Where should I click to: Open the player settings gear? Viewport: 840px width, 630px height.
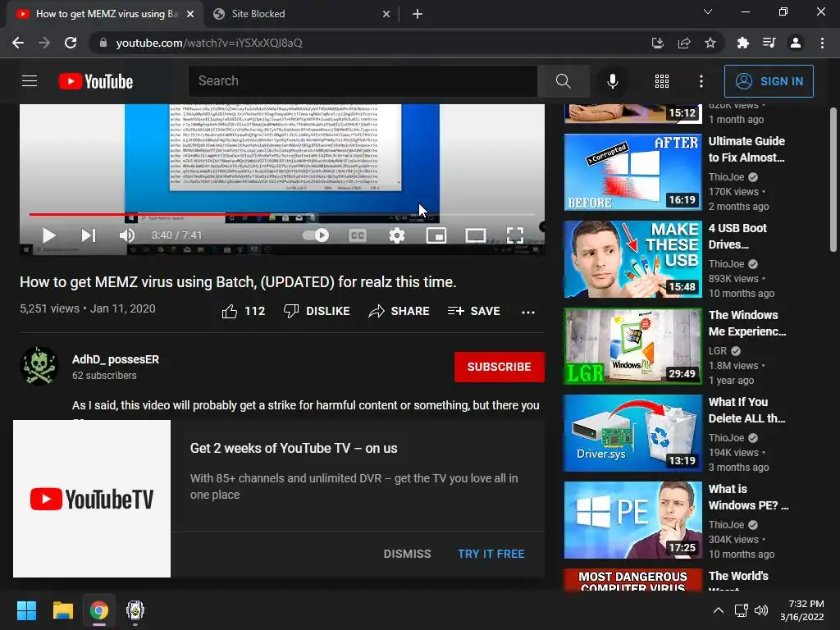coord(397,235)
